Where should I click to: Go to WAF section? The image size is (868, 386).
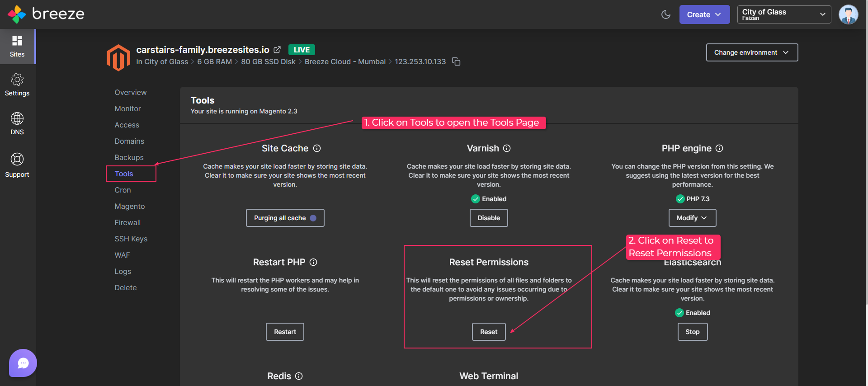click(122, 255)
